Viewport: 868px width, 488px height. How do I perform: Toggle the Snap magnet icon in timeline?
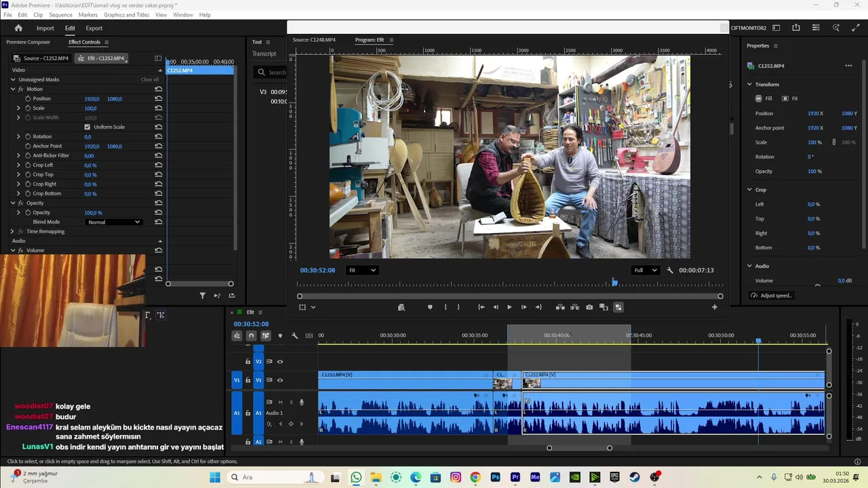click(x=251, y=335)
